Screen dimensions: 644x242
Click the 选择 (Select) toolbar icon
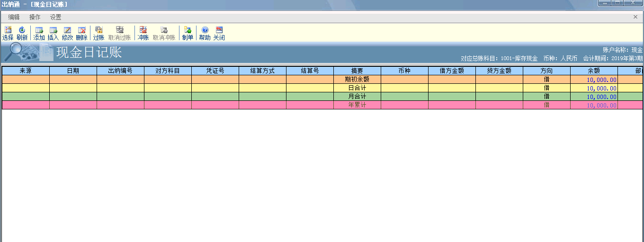pyautogui.click(x=8, y=33)
